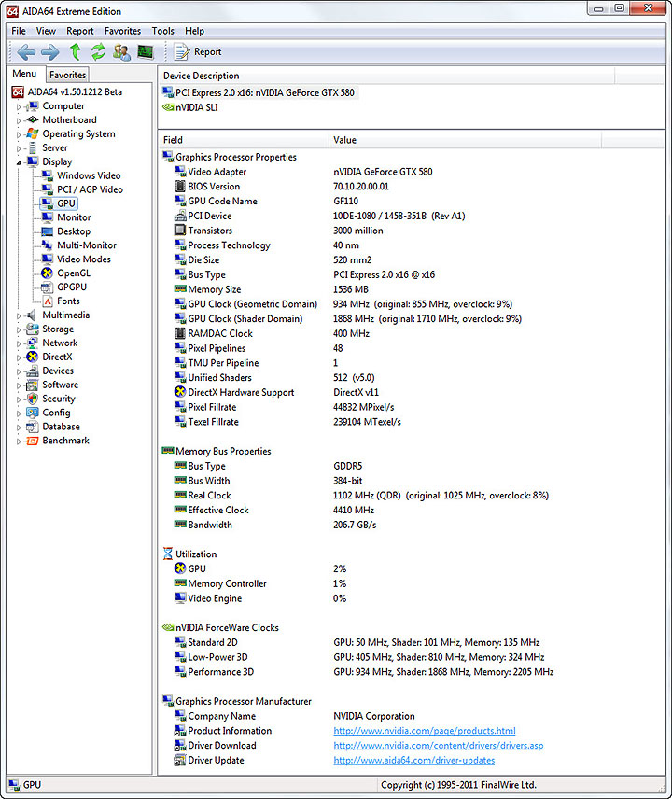The width and height of the screenshot is (672, 799).
Task: Open the View menu
Action: 46,31
